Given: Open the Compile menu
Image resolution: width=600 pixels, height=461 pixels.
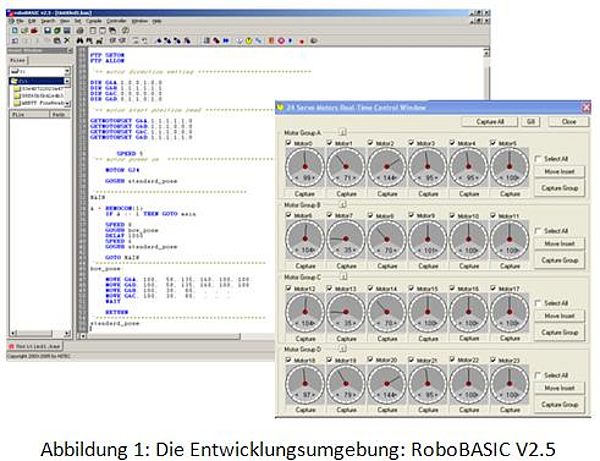Looking at the screenshot, I should pos(93,21).
